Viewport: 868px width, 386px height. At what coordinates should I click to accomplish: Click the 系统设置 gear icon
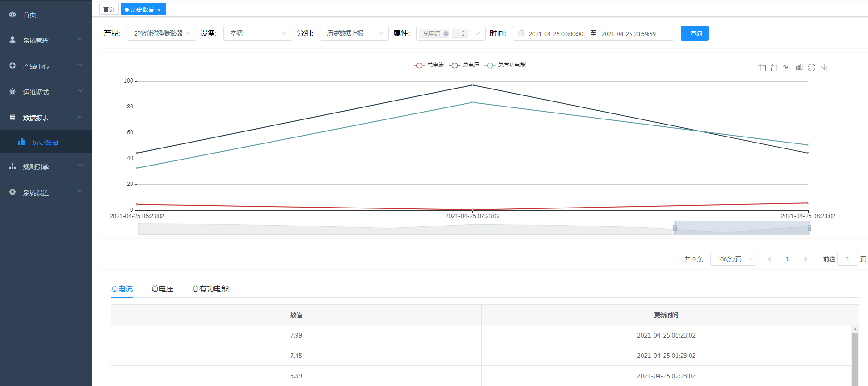pos(12,192)
